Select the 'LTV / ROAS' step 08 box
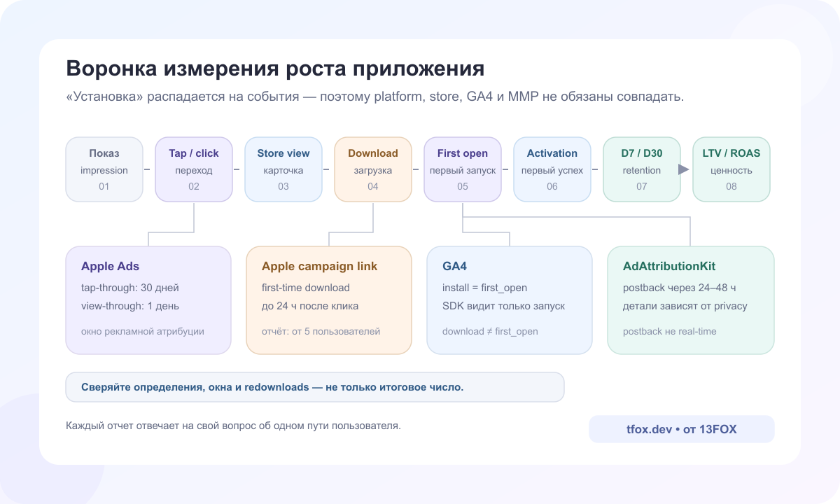 coord(731,169)
